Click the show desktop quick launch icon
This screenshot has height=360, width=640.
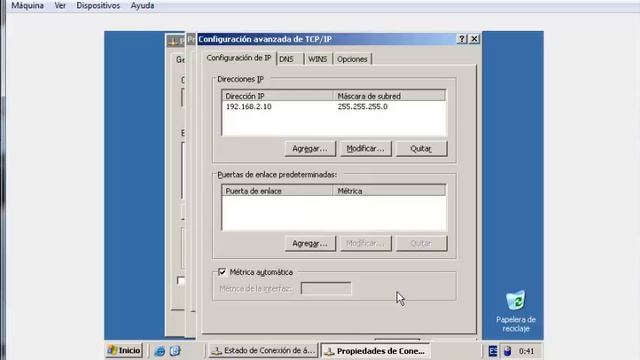click(x=175, y=351)
